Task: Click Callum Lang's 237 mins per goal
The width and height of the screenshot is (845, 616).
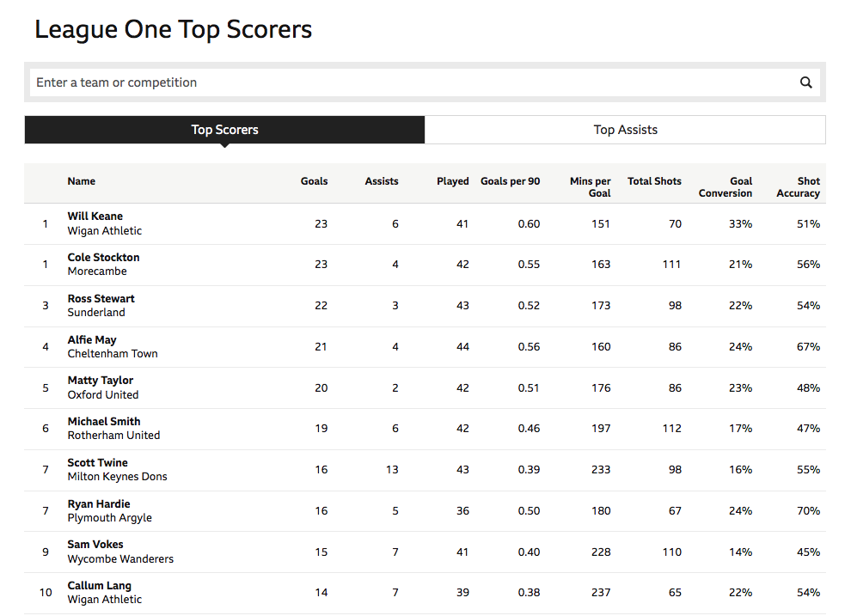Action: coord(601,593)
